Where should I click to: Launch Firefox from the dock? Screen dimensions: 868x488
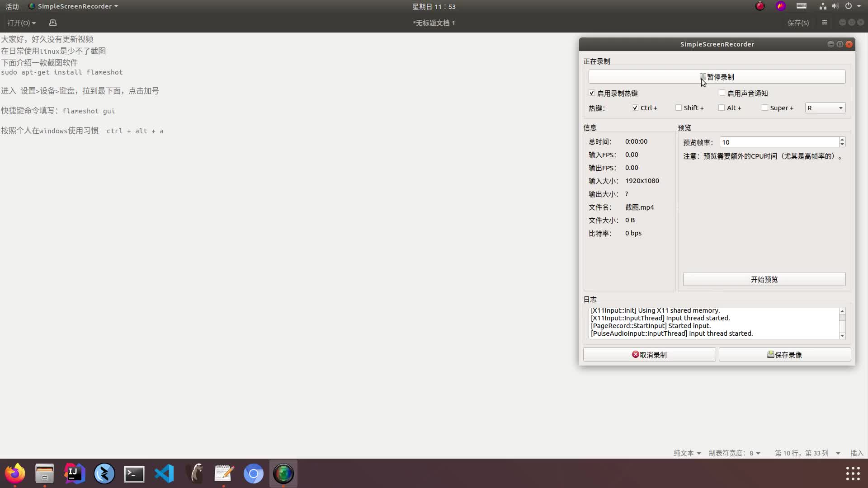click(x=15, y=474)
